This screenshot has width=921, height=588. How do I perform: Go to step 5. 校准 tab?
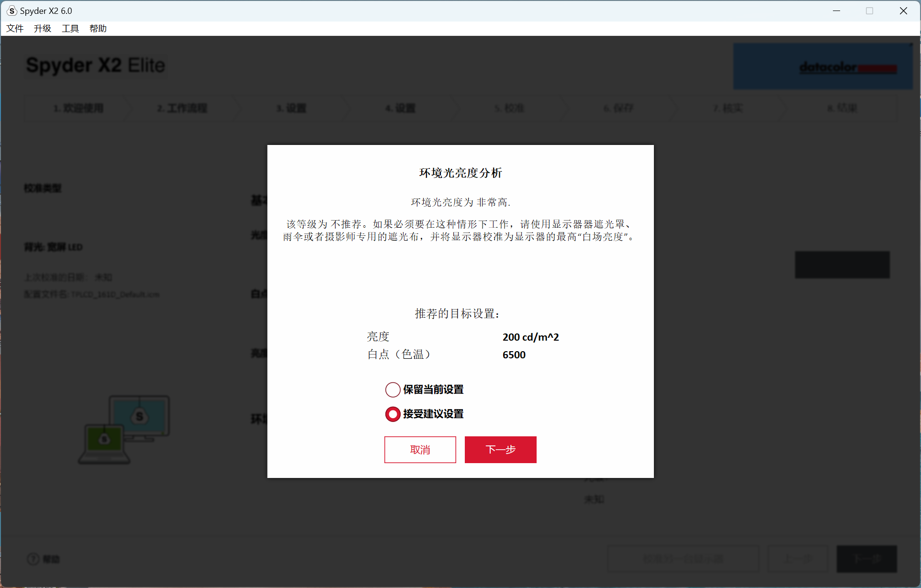click(509, 108)
